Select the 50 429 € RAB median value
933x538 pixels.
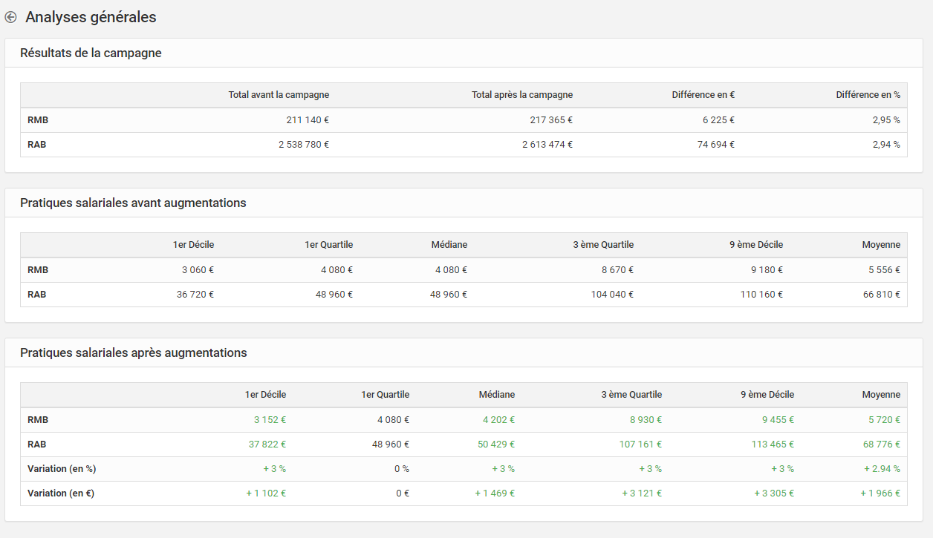click(x=496, y=445)
